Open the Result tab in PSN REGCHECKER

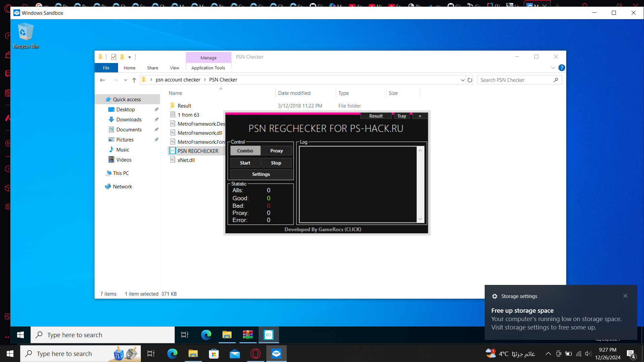375,116
